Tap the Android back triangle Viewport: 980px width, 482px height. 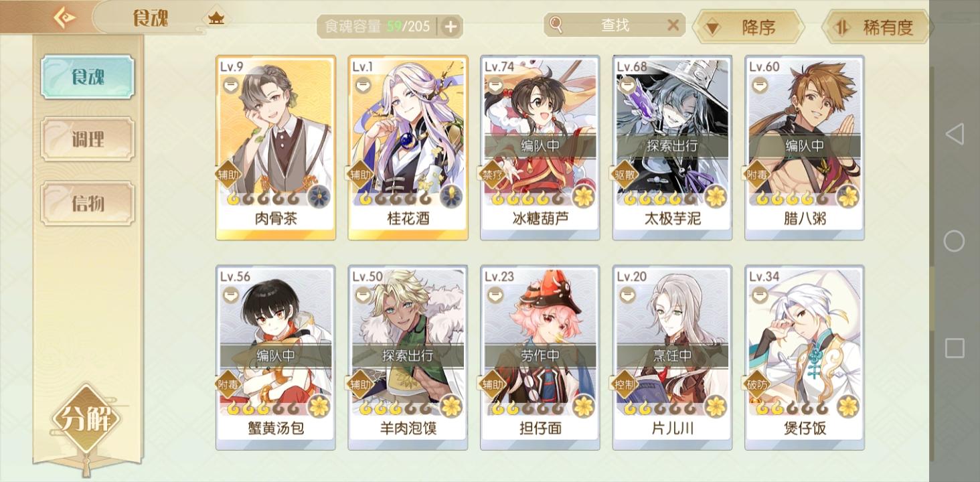tap(955, 134)
